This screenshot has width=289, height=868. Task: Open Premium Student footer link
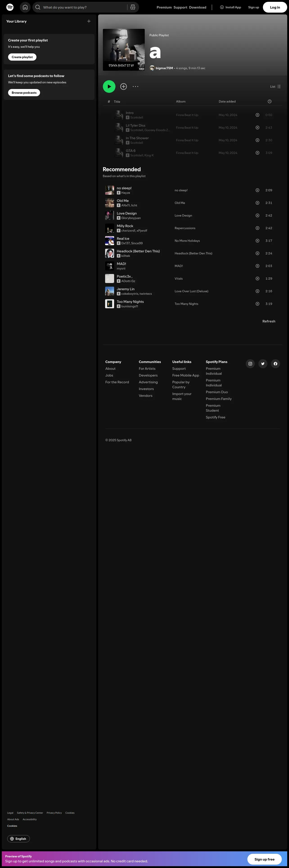coord(213,408)
